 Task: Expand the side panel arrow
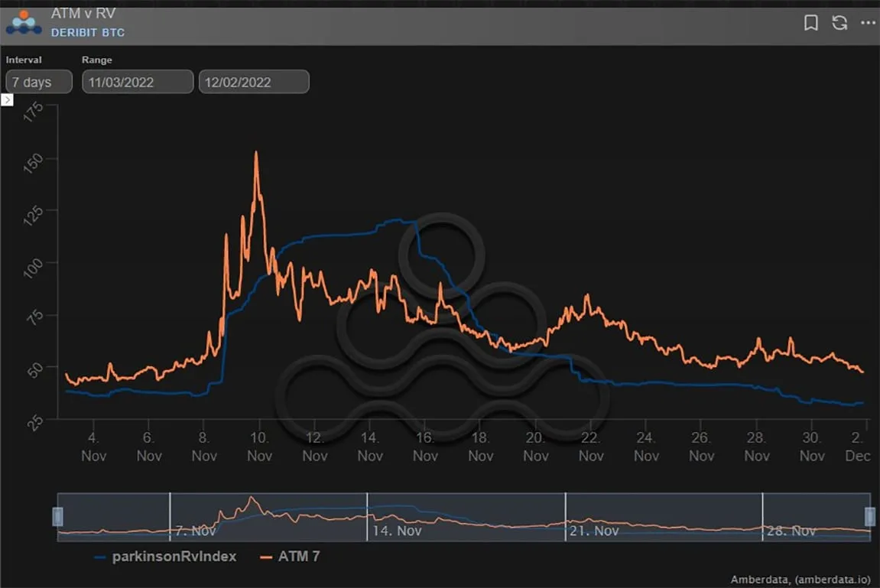7,100
